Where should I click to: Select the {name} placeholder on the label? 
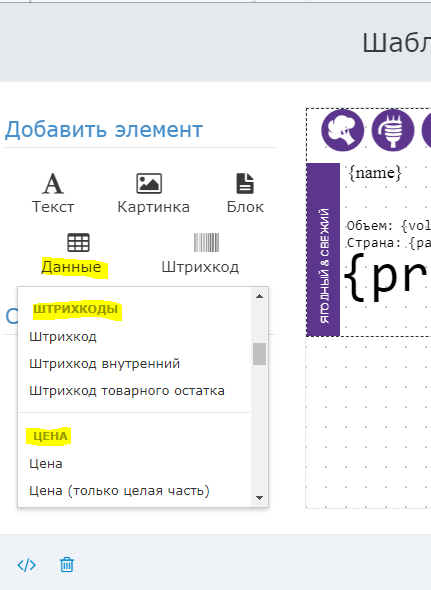375,173
